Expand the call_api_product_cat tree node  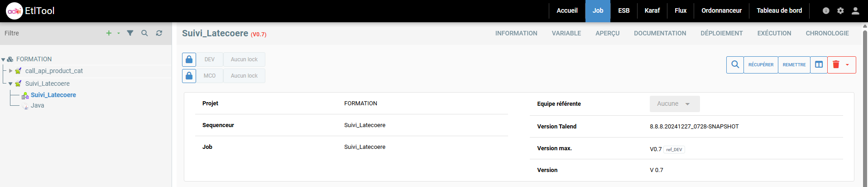10,71
